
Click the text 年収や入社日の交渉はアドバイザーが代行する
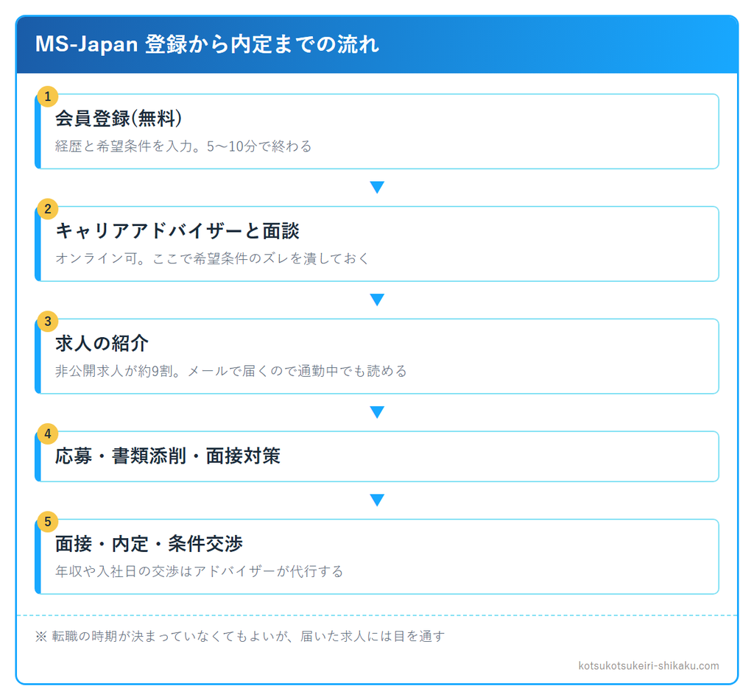(x=199, y=572)
